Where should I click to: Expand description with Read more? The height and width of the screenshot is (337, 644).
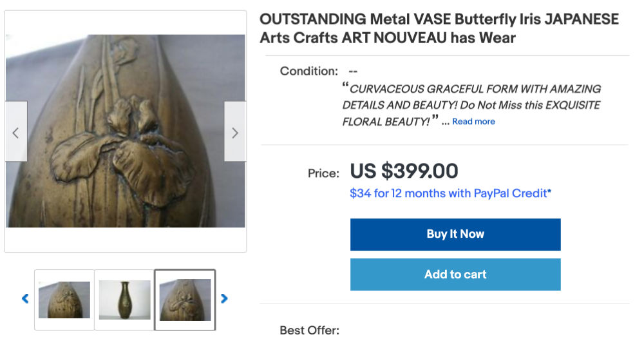473,121
